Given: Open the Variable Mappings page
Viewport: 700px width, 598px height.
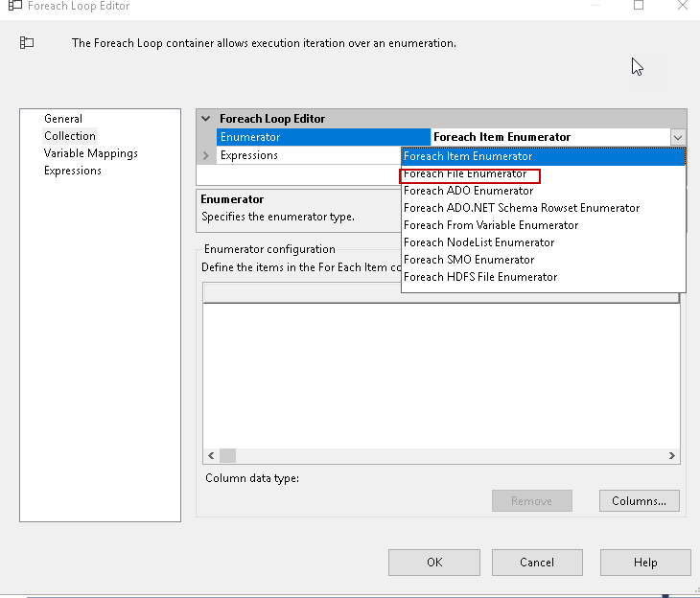Looking at the screenshot, I should pos(91,153).
